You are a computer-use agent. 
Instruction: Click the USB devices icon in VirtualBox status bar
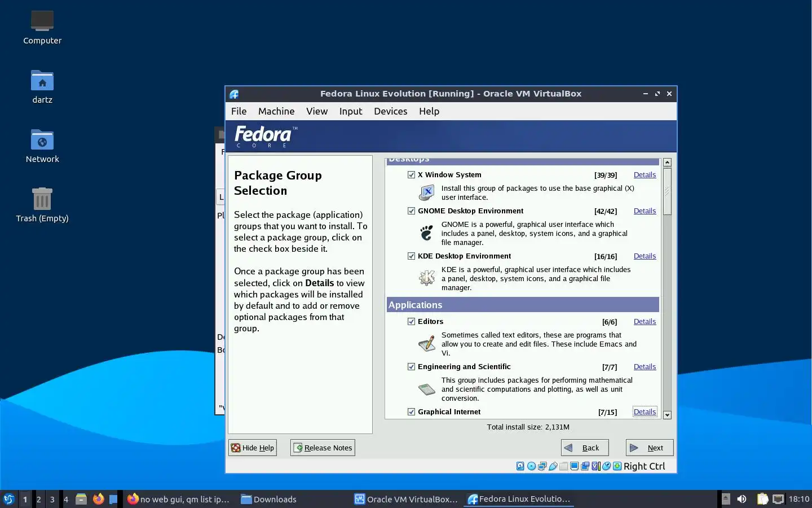pyautogui.click(x=553, y=466)
